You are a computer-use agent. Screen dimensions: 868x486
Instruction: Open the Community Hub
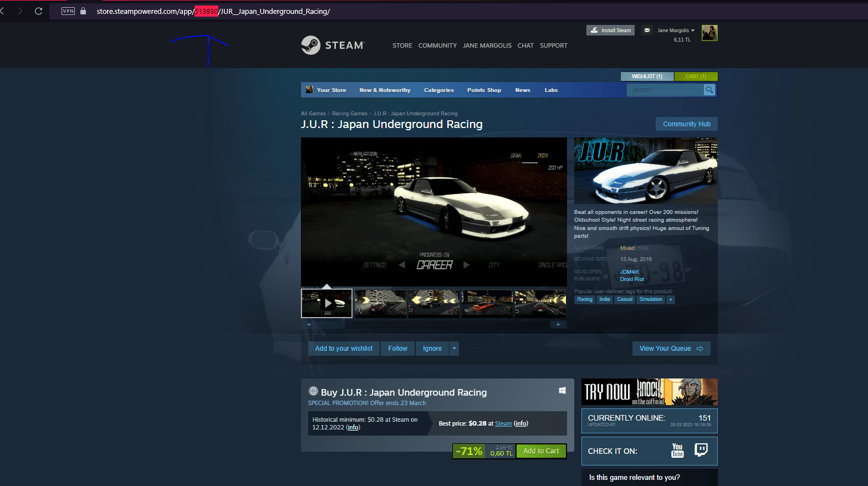[687, 124]
